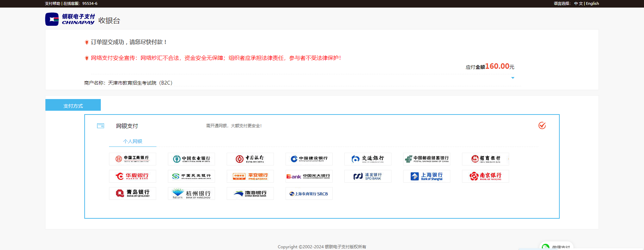Open the 支付方式 tab

[73, 105]
